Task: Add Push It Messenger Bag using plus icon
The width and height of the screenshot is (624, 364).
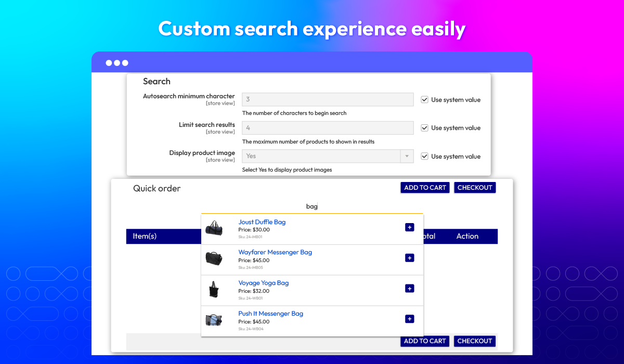Action: click(409, 319)
